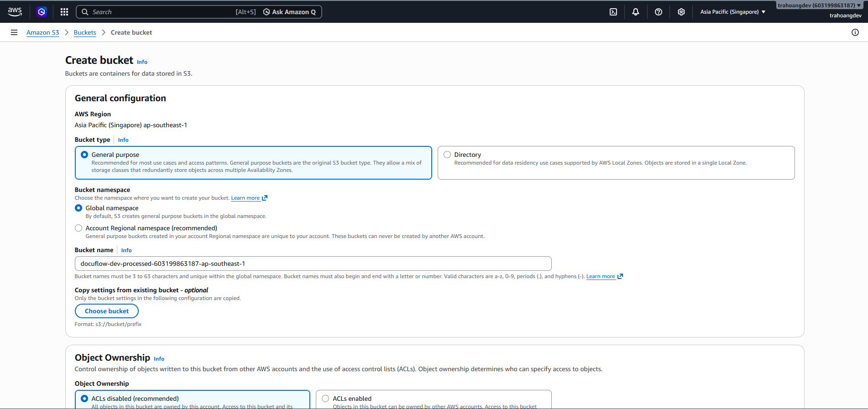Image resolution: width=868 pixels, height=409 pixels.
Task: Click the Choose bucket button
Action: tap(107, 311)
